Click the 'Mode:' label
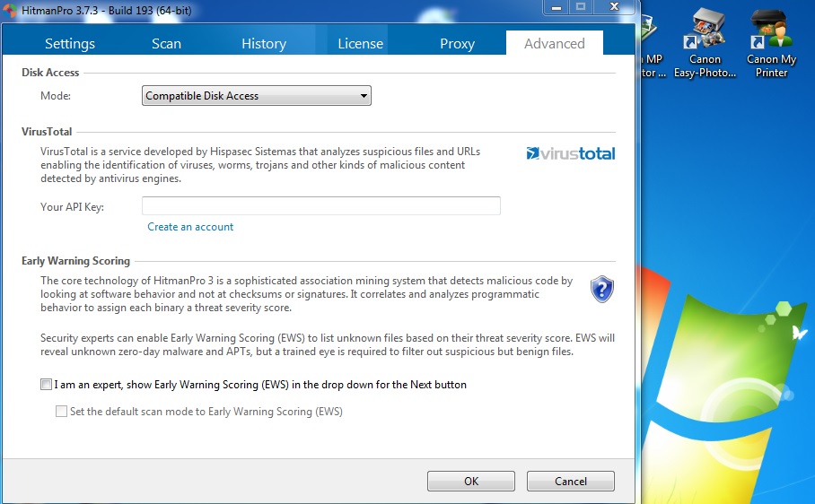 (56, 96)
